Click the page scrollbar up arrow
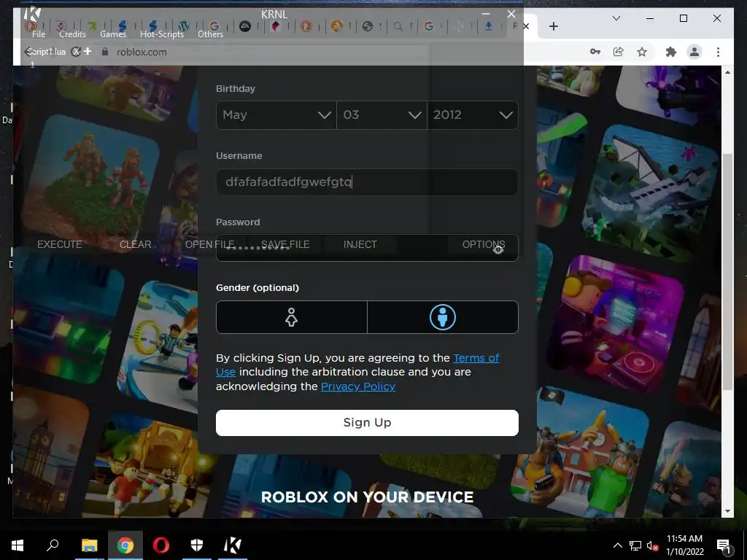The width and height of the screenshot is (747, 560). click(727, 72)
